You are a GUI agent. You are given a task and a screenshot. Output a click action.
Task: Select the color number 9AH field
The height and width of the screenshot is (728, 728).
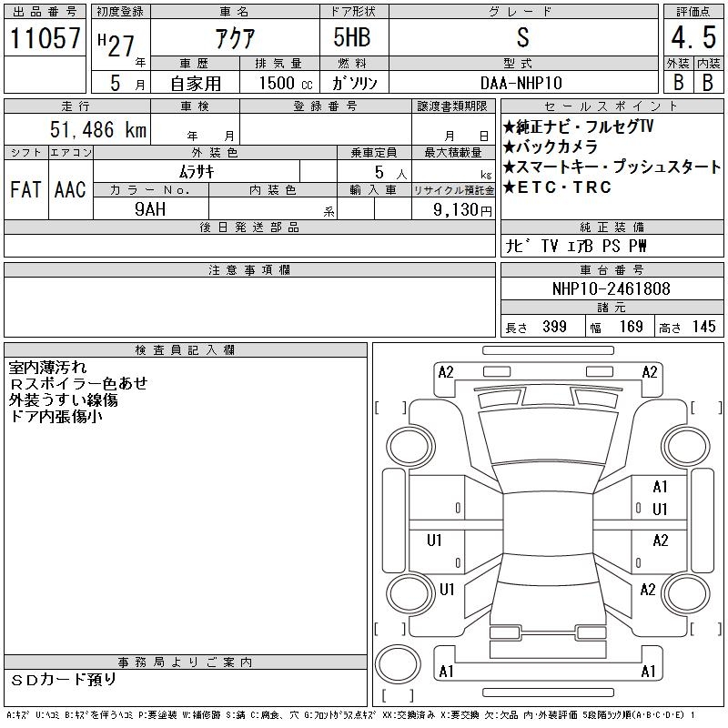[x=151, y=208]
